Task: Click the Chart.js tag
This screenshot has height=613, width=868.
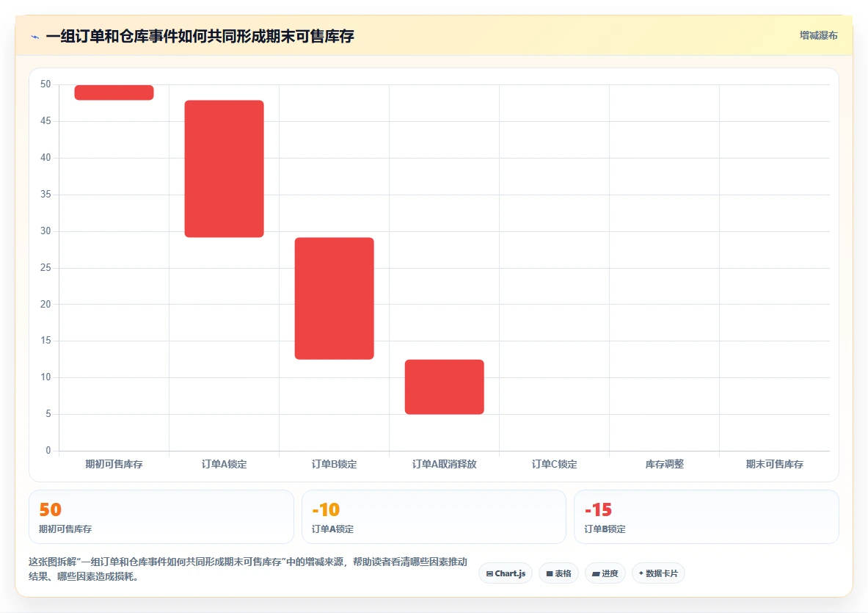Action: coord(506,573)
